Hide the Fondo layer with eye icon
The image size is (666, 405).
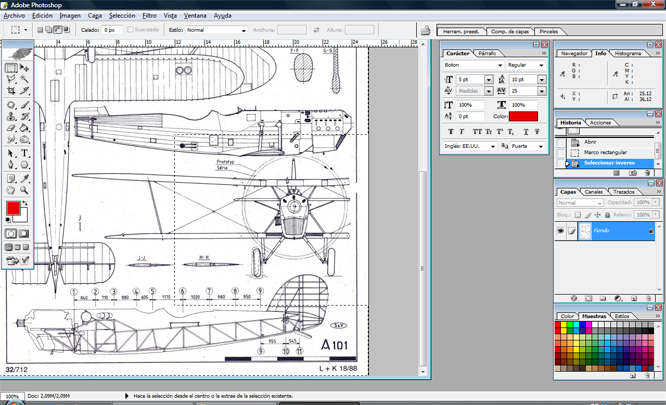tap(561, 231)
